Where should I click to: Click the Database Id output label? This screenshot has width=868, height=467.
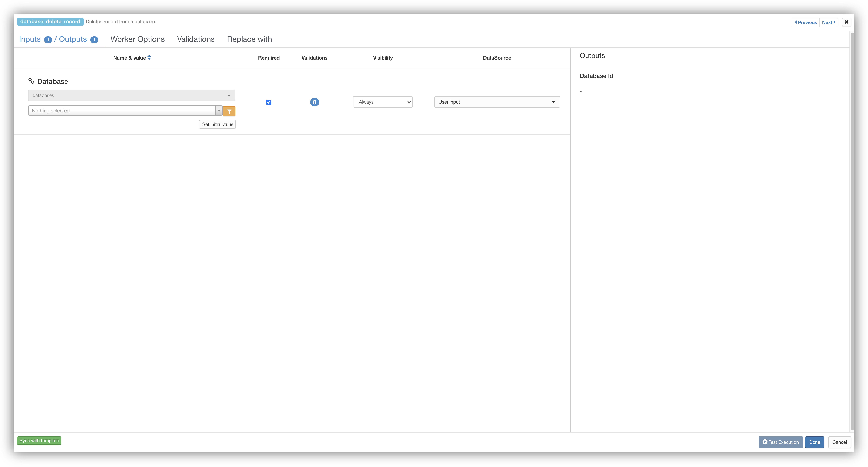pyautogui.click(x=596, y=76)
